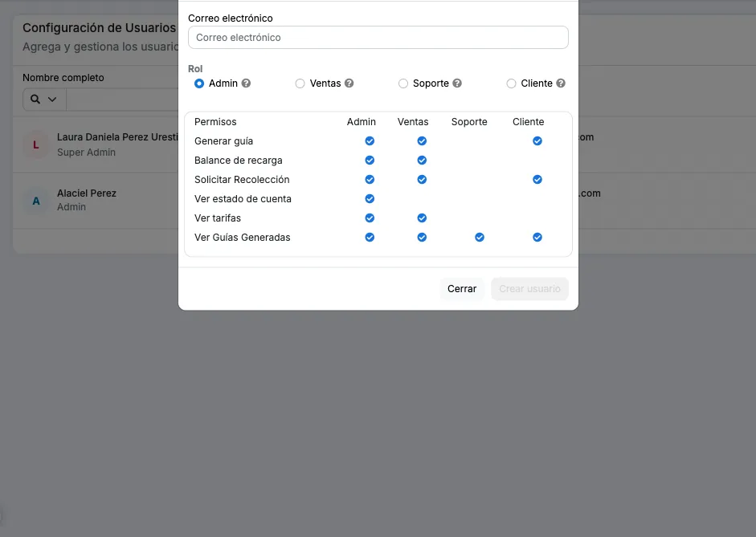This screenshot has height=537, width=756.
Task: Click the Ver tarifas checkmark under Ventas
Action: tap(422, 218)
